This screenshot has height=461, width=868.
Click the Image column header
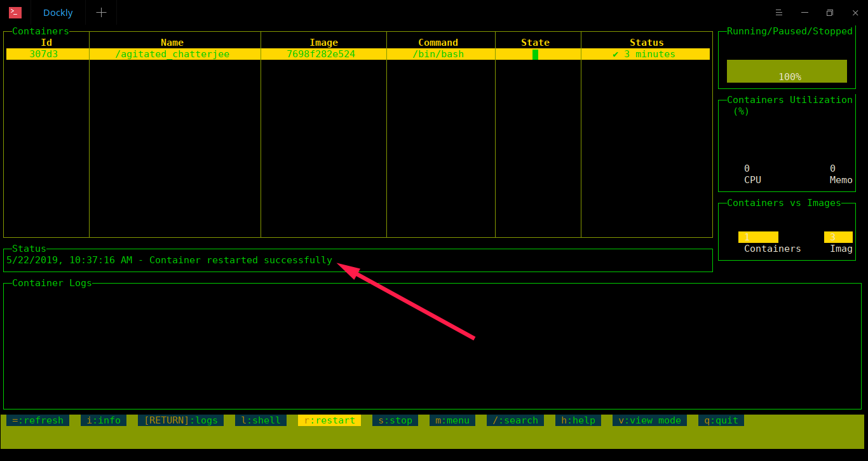pyautogui.click(x=323, y=43)
